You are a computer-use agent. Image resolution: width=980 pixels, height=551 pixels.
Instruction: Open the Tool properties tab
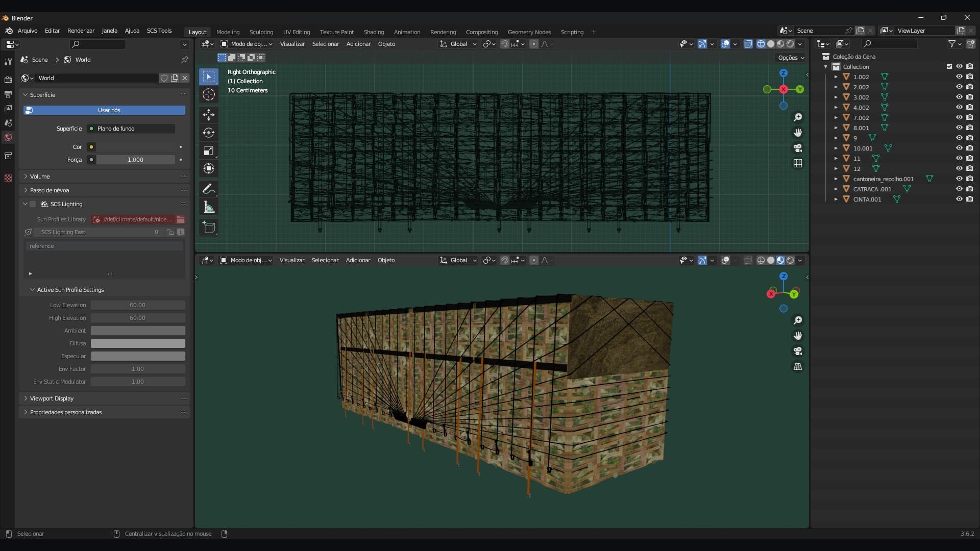point(8,62)
